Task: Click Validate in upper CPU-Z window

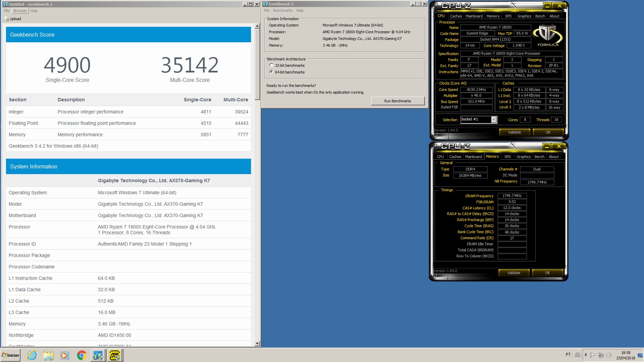Action: (514, 132)
